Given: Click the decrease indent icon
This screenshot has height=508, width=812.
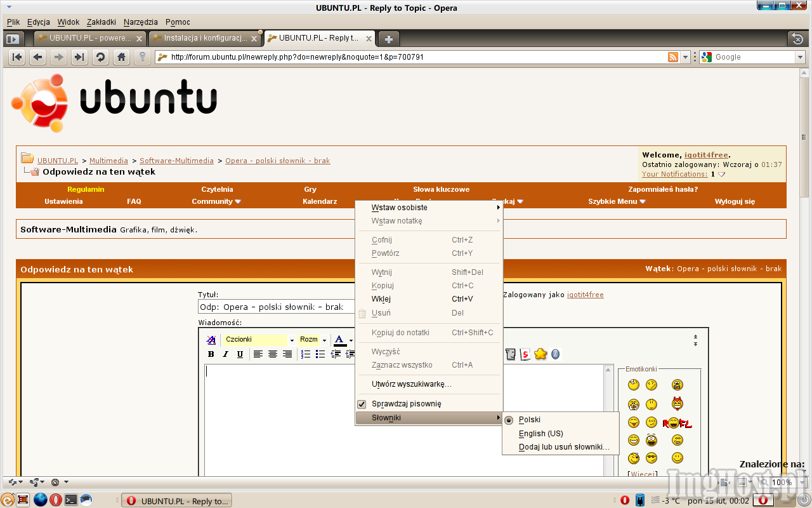Looking at the screenshot, I should pyautogui.click(x=336, y=354).
